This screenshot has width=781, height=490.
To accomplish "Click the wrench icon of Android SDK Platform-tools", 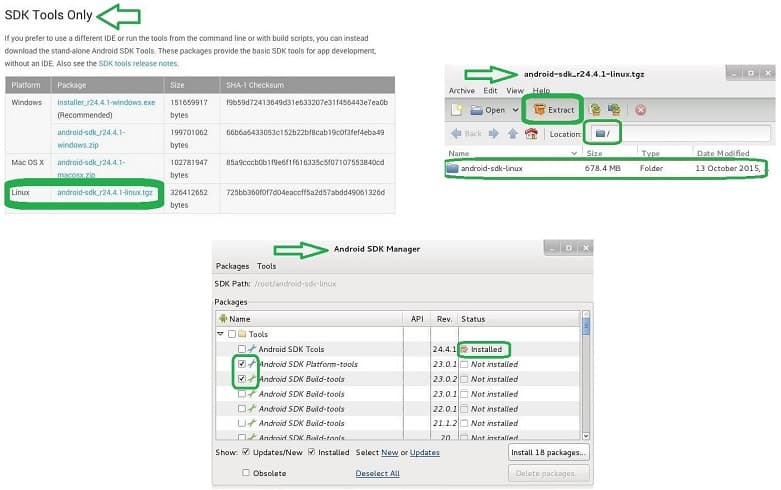I will click(x=252, y=364).
